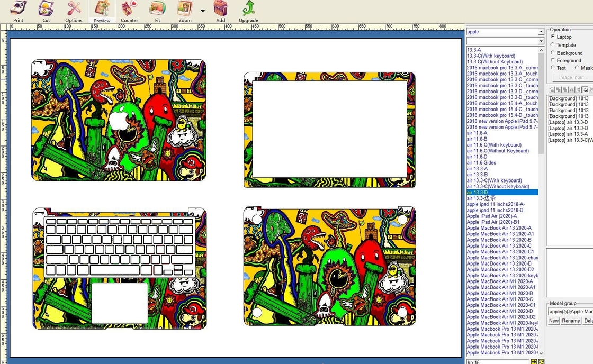Click model list scroll down arrow
The width and height of the screenshot is (593, 364).
541,353
